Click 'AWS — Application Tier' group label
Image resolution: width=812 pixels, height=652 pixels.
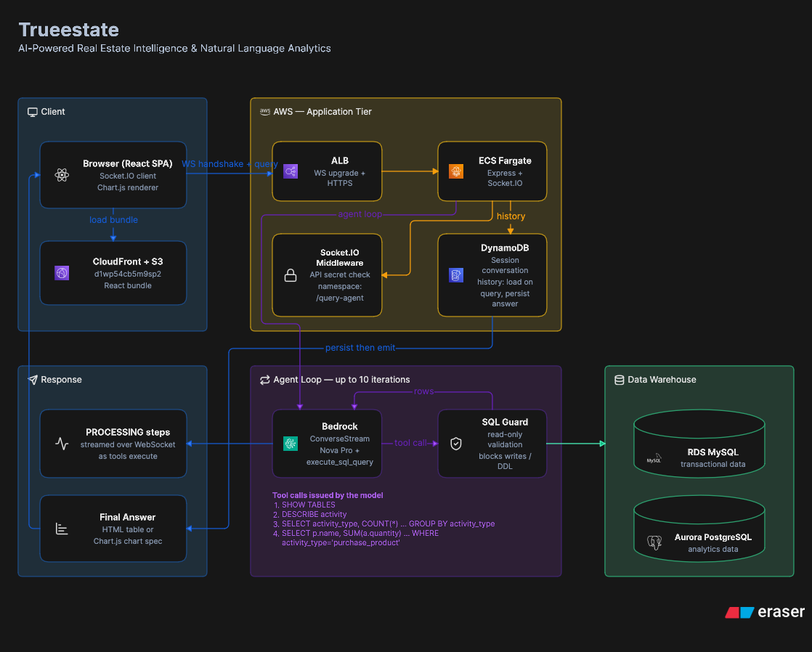click(322, 112)
